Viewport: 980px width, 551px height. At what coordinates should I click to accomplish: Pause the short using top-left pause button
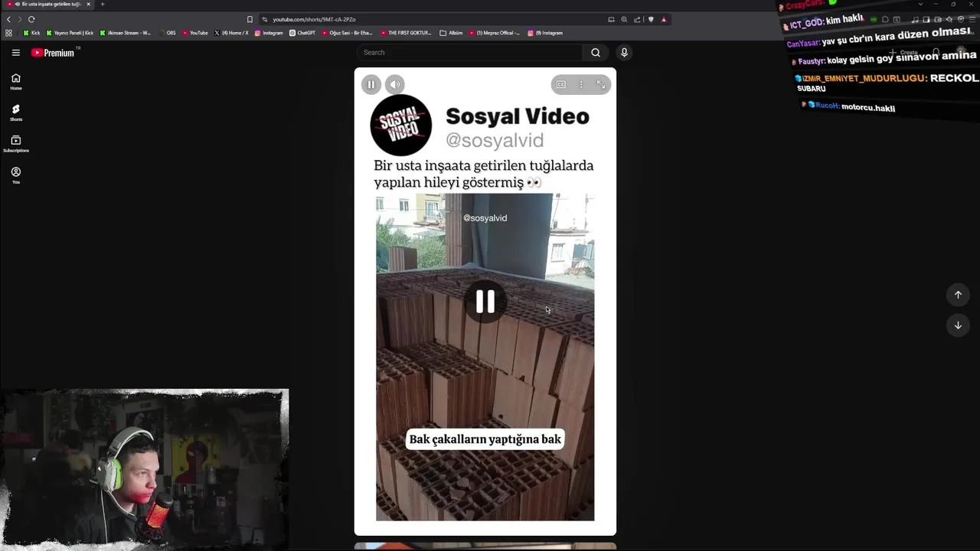371,85
